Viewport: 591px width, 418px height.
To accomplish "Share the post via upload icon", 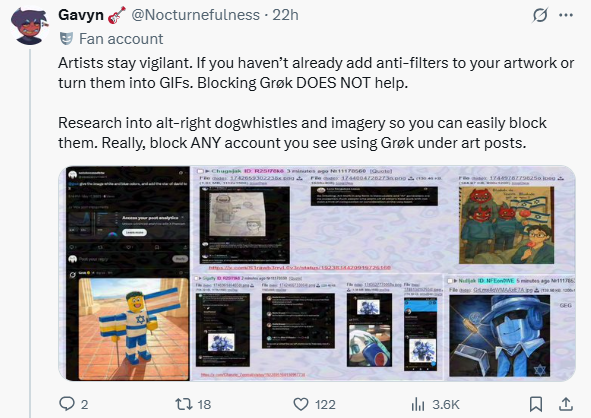I will coord(566,404).
